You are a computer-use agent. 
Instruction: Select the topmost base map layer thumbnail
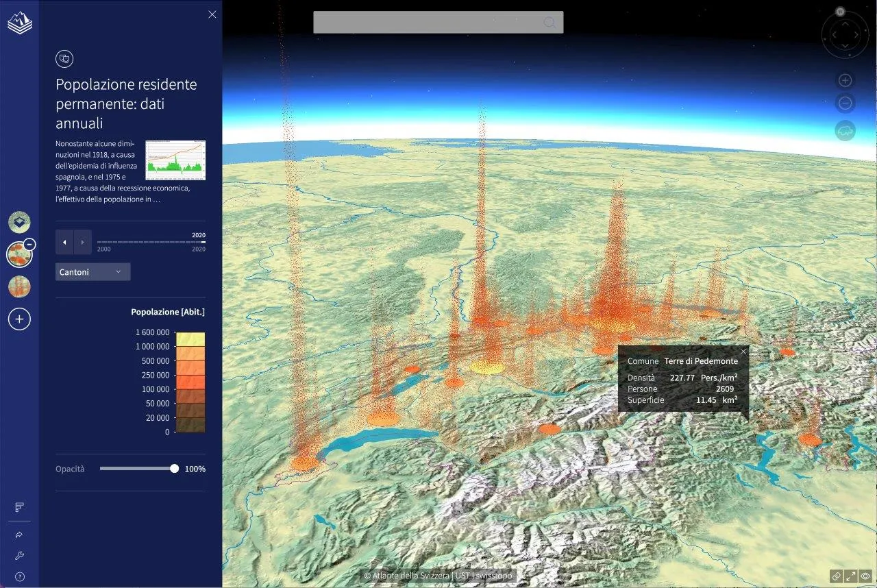pyautogui.click(x=19, y=222)
